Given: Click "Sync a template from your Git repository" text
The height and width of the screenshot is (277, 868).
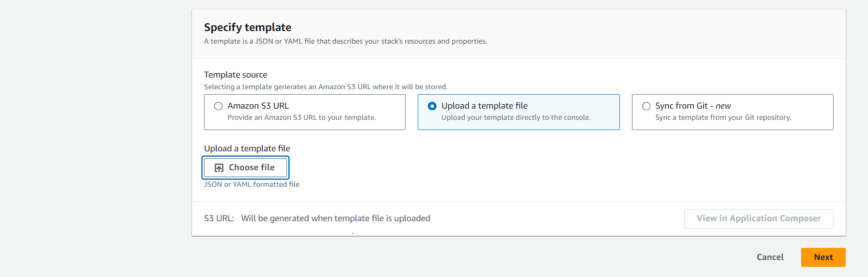Looking at the screenshot, I should tap(723, 117).
